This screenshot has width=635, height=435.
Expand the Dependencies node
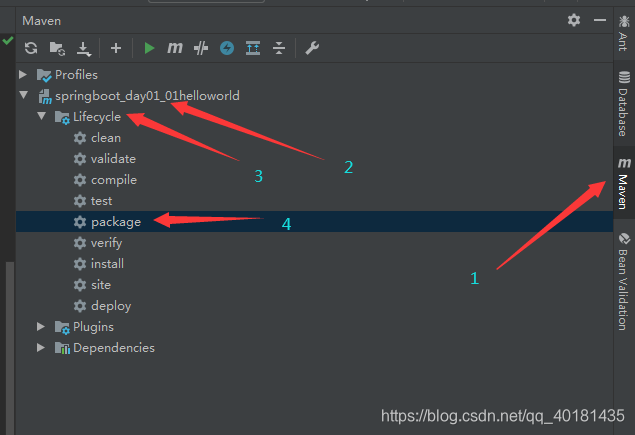point(41,348)
